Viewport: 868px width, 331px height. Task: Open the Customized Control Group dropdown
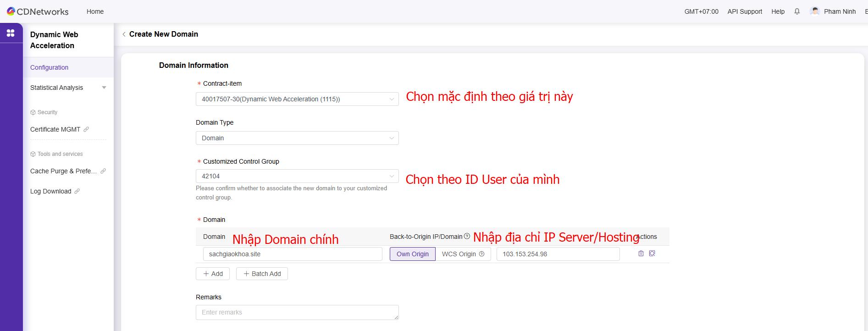pos(297,176)
